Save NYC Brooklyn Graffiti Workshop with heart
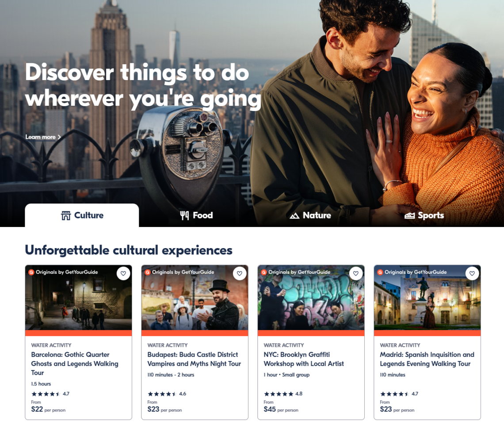The height and width of the screenshot is (426, 504). tap(355, 273)
